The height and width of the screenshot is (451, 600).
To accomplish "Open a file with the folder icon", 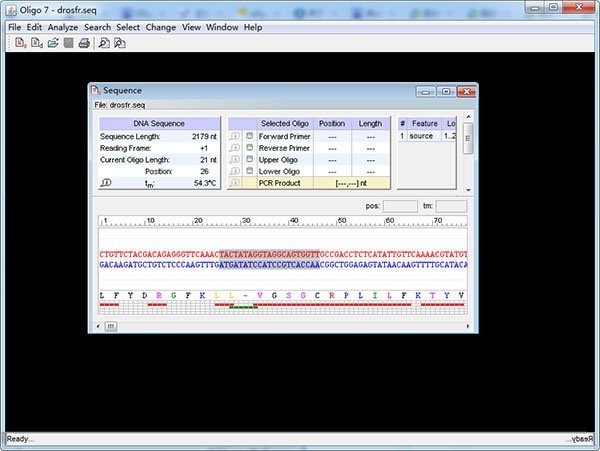I will coord(53,43).
